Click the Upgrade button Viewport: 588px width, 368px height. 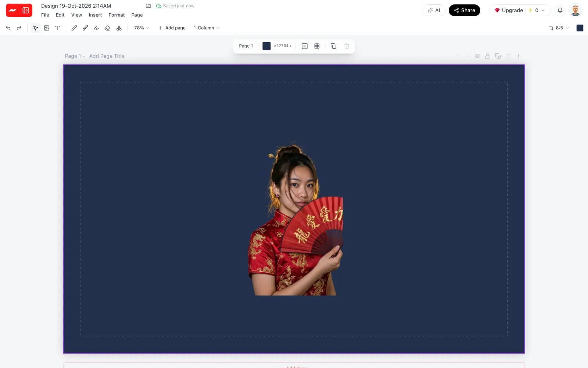coord(509,10)
